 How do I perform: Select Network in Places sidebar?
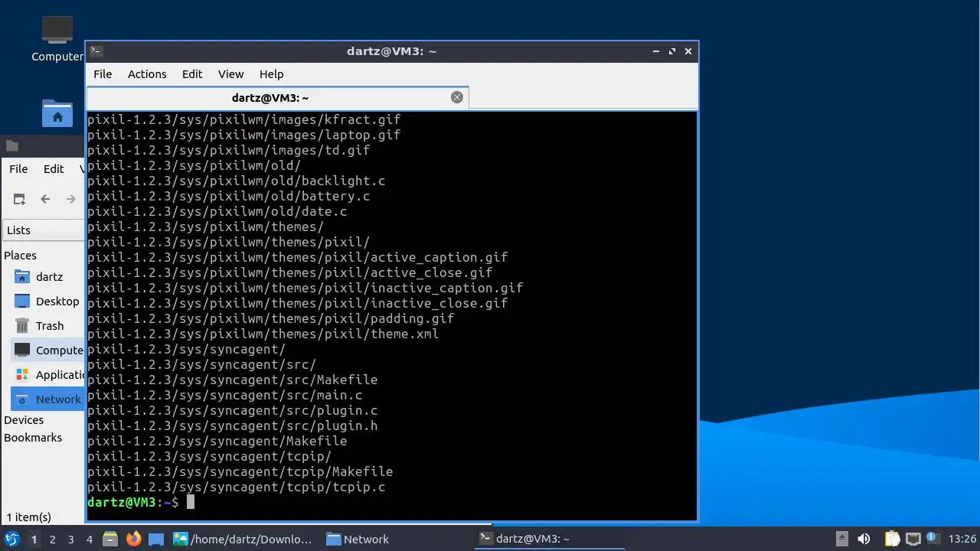point(47,399)
